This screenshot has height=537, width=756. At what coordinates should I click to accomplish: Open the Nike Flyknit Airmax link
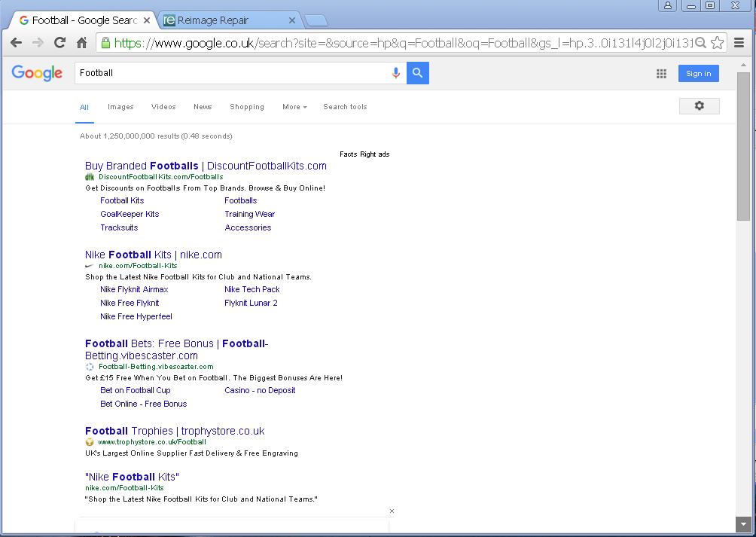tap(134, 289)
